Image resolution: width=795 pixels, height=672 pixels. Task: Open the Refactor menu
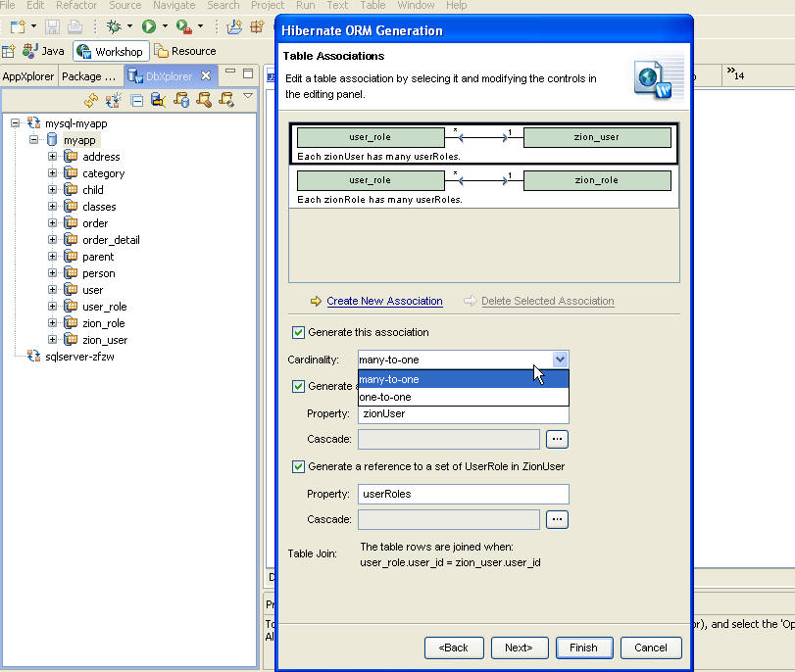76,5
